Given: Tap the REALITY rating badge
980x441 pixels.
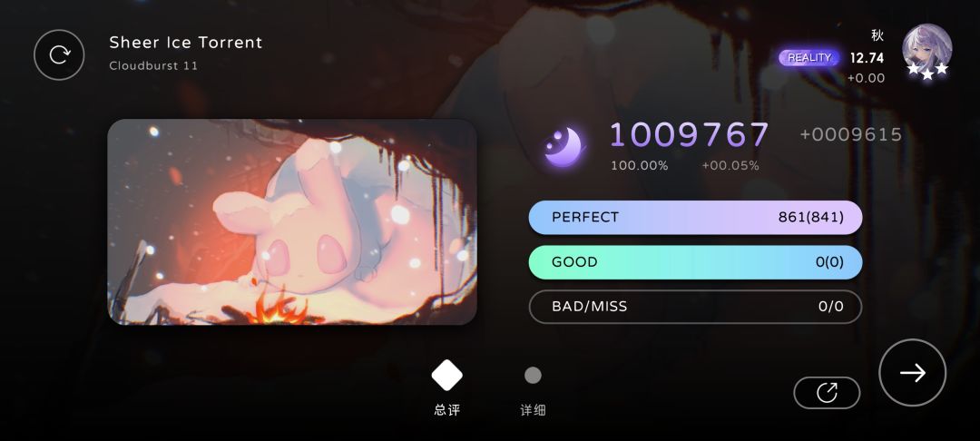Looking at the screenshot, I should (x=808, y=57).
